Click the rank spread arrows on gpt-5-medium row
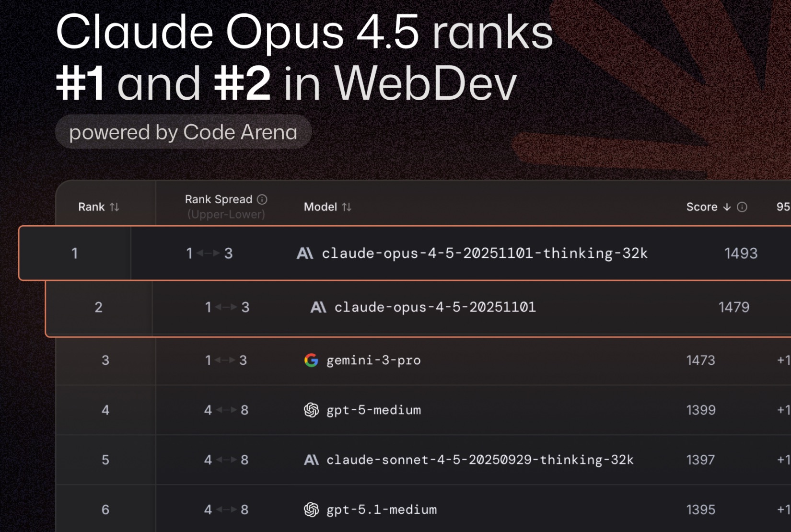The width and height of the screenshot is (791, 532). (226, 410)
